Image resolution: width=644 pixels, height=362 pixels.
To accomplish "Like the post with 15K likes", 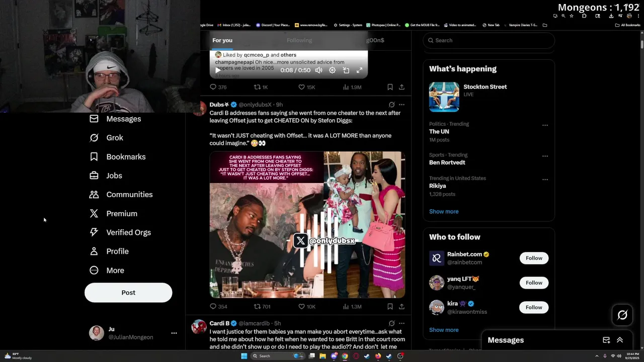I will 307,87.
